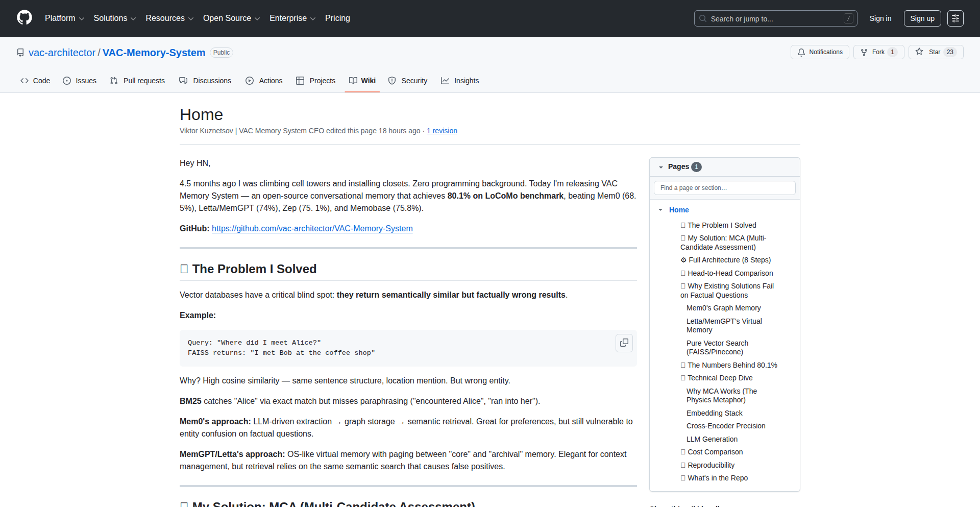Go to the Pricing page
The height and width of the screenshot is (507, 980).
[337, 18]
